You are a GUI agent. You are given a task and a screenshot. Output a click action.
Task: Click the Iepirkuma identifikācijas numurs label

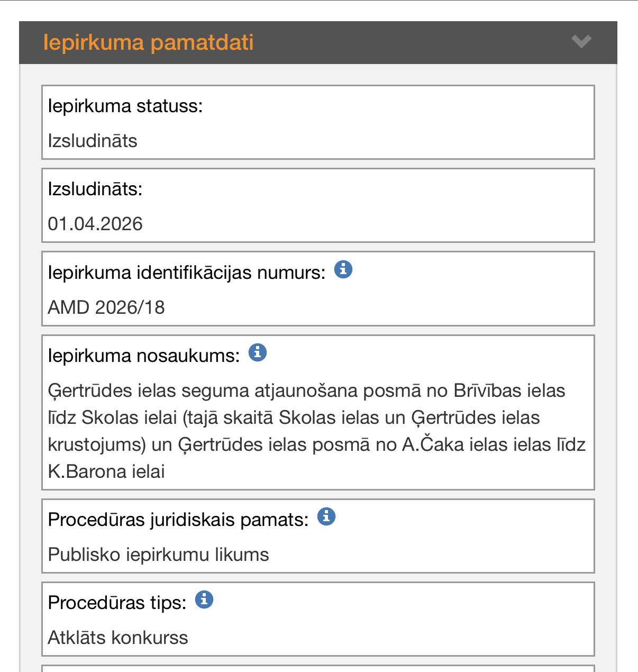point(187,273)
